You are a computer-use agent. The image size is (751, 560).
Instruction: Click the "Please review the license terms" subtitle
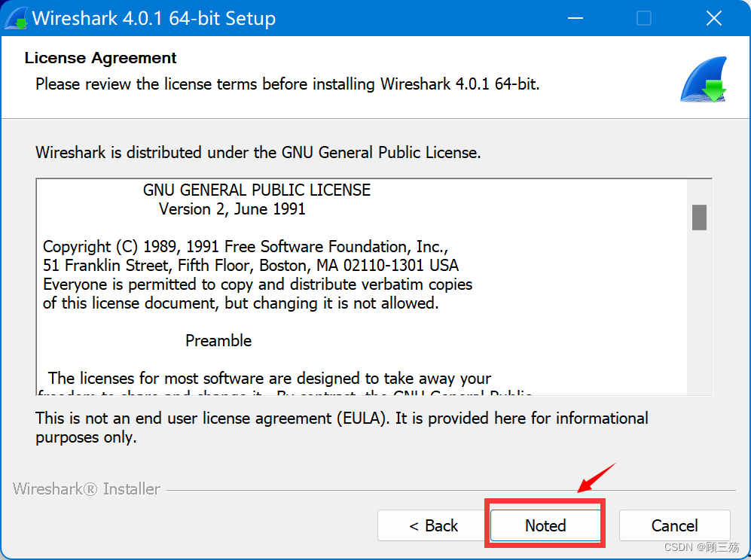[288, 84]
